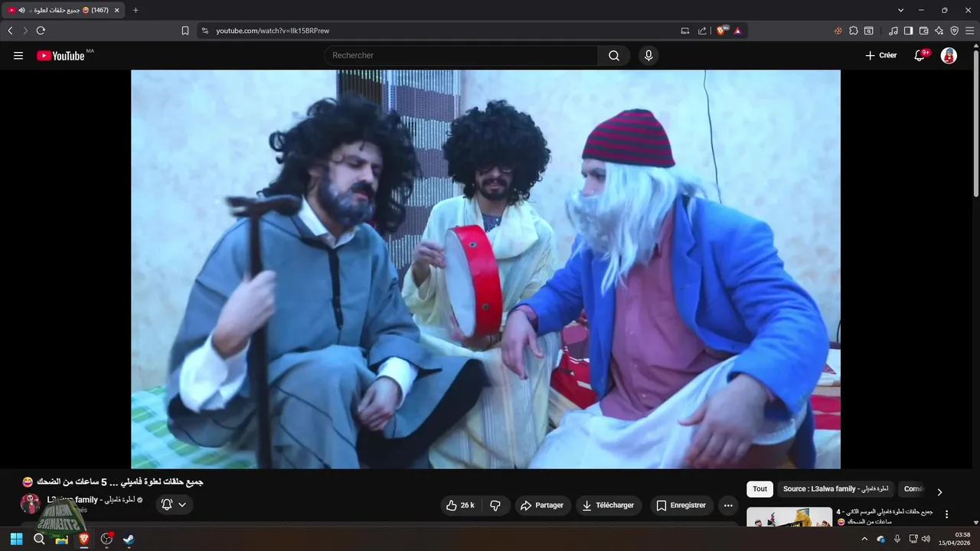Open Leo AI sparkle icon

[x=939, y=31]
